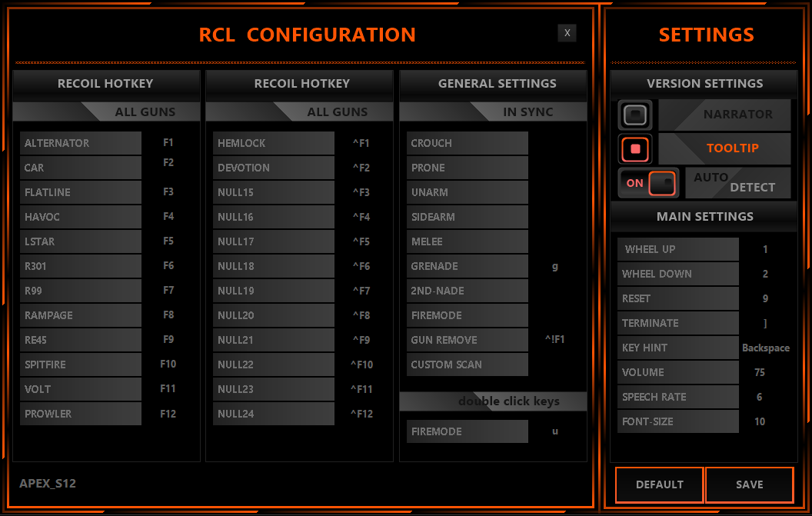Pick the LSTAR gun entry
The width and height of the screenshot is (812, 516).
click(x=80, y=241)
